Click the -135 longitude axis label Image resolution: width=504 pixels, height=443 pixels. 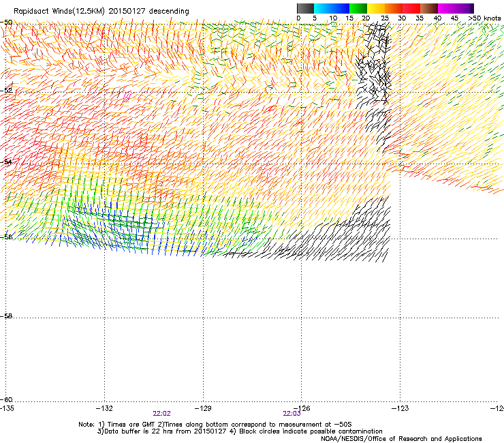pos(7,408)
